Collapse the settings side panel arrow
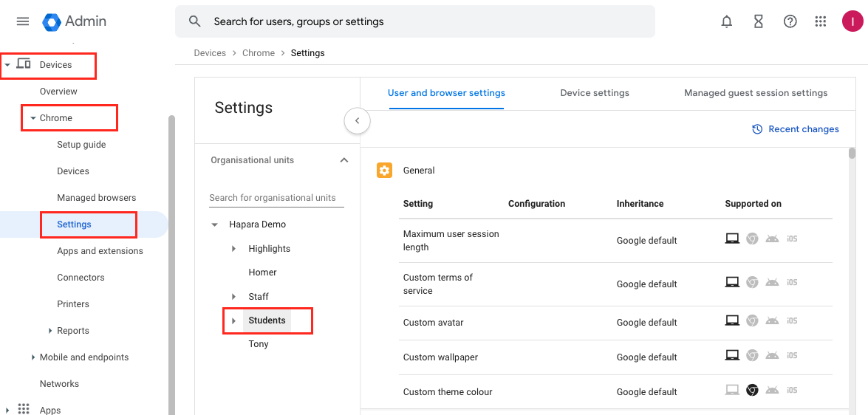Image resolution: width=868 pixels, height=415 pixels. click(357, 120)
